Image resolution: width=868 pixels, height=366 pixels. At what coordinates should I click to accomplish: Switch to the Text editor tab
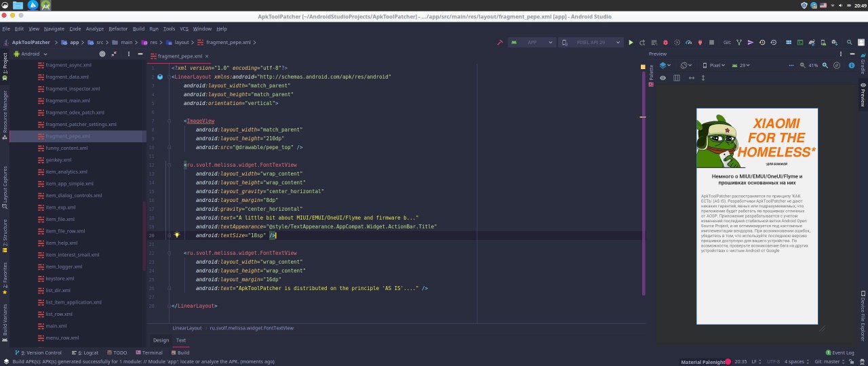click(x=181, y=340)
